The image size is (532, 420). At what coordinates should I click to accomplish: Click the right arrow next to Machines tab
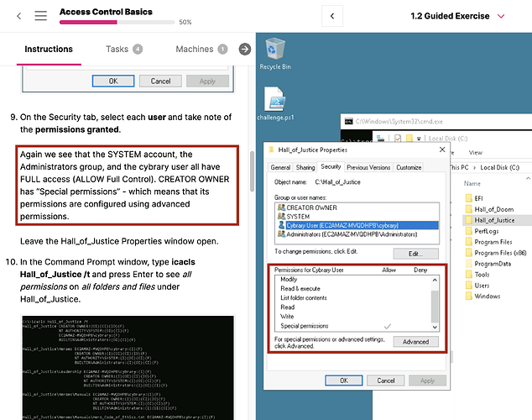pyautogui.click(x=245, y=50)
